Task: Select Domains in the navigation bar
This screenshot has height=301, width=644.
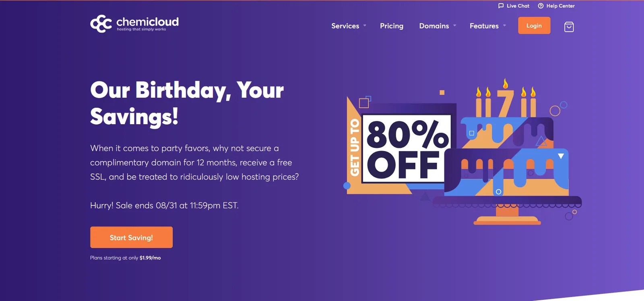Action: (x=434, y=26)
